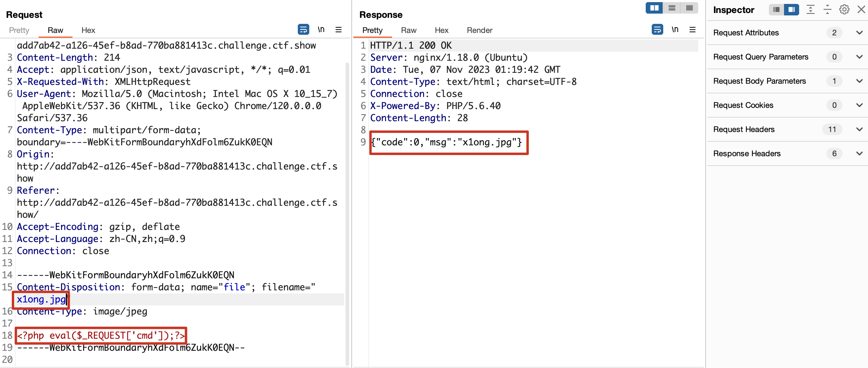The width and height of the screenshot is (868, 368).
Task: Click the HTTP/1.1 200 OK status line
Action: coord(411,45)
